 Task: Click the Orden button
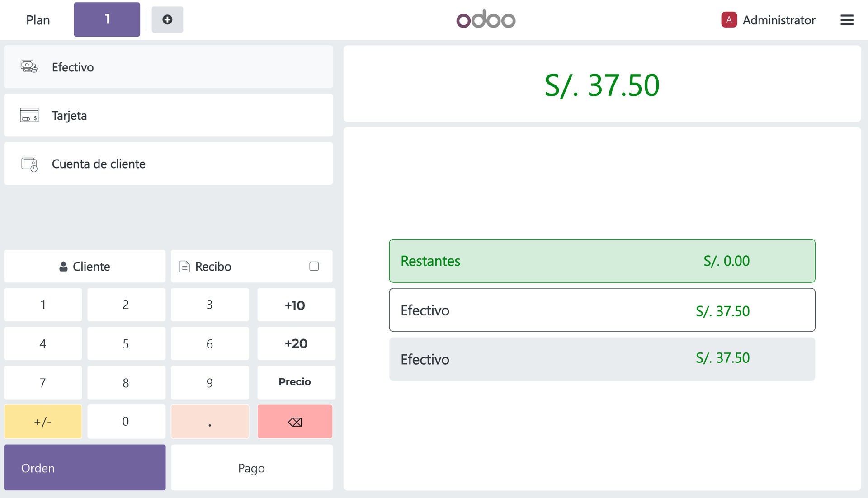pos(85,468)
